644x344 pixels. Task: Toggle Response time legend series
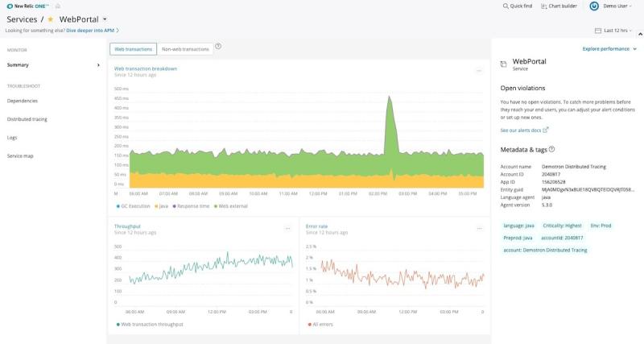[x=191, y=206]
